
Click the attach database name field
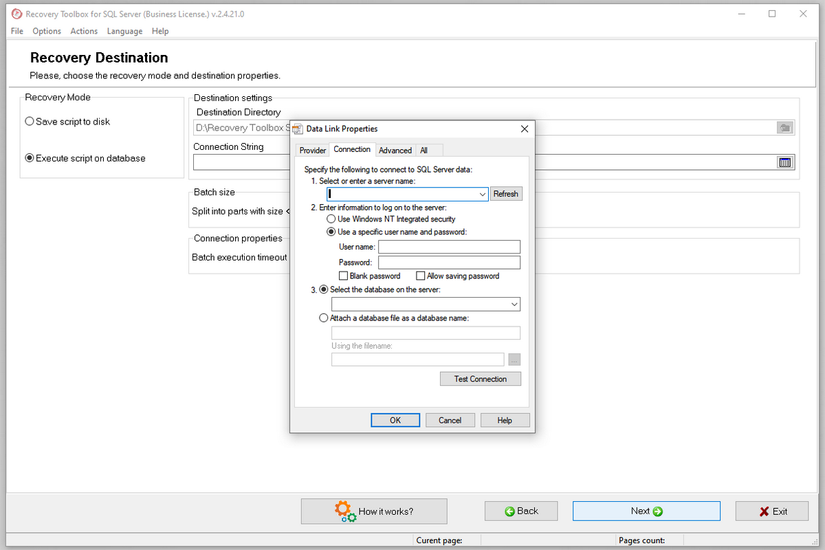pos(426,333)
